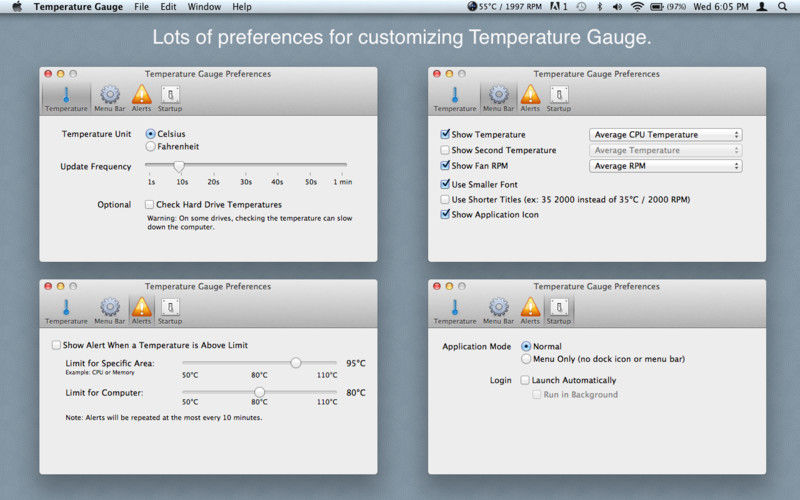This screenshot has width=800, height=500.
Task: Open Menu Bar gear icon in bottom-right window
Action: point(498,307)
